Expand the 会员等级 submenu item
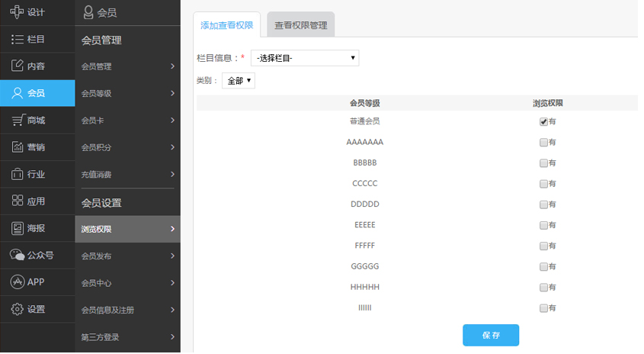The image size is (644, 354). [128, 93]
